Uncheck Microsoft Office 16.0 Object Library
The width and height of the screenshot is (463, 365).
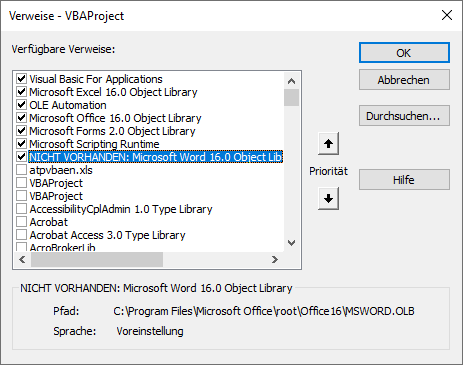(x=21, y=118)
